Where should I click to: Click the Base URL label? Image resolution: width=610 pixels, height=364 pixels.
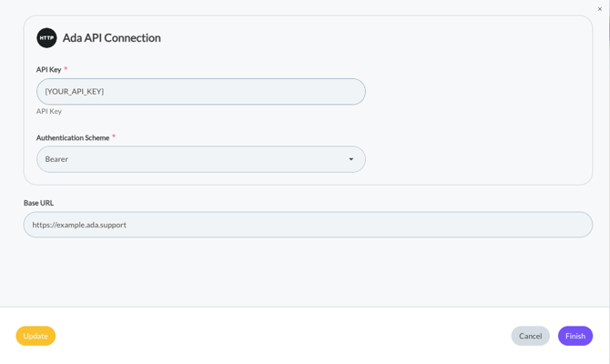(38, 203)
